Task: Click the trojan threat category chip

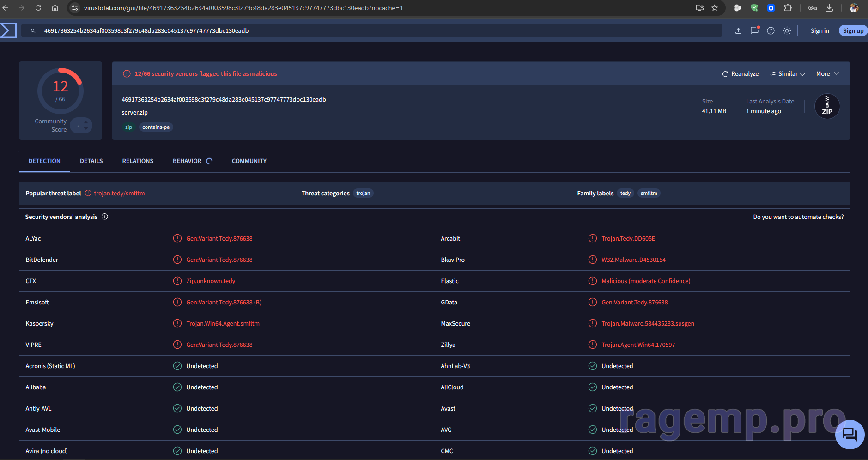Action: pos(363,194)
